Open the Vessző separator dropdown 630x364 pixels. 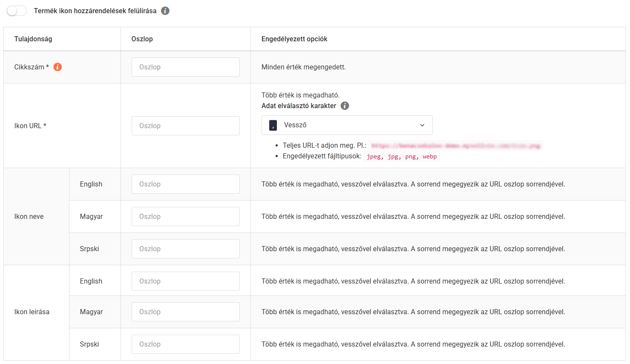pyautogui.click(x=347, y=125)
